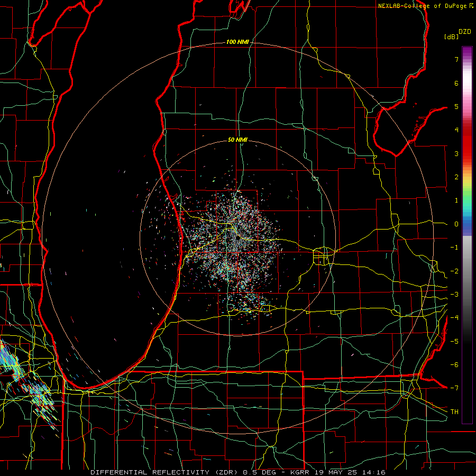
Task: Click the gray -2 dB band of color bar
Action: [467, 271]
